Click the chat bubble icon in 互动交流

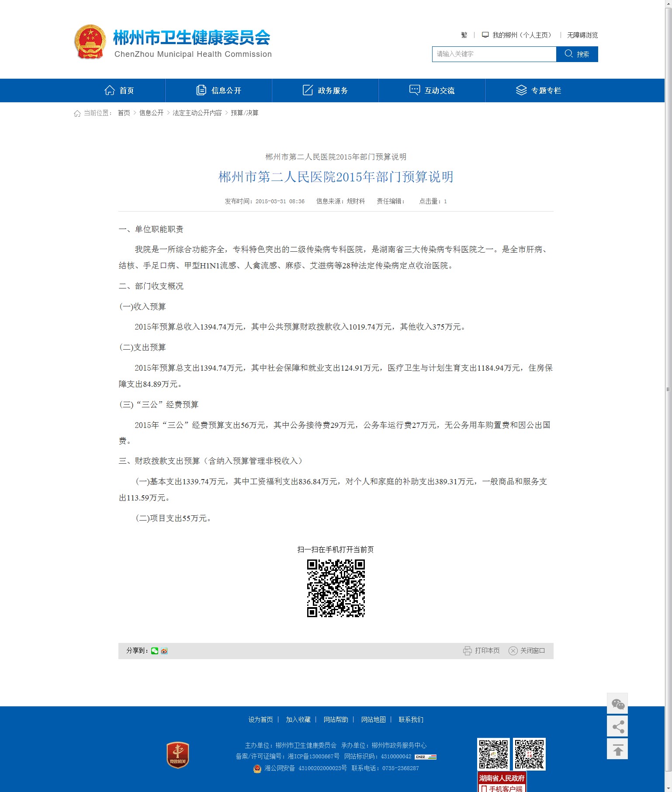(414, 90)
